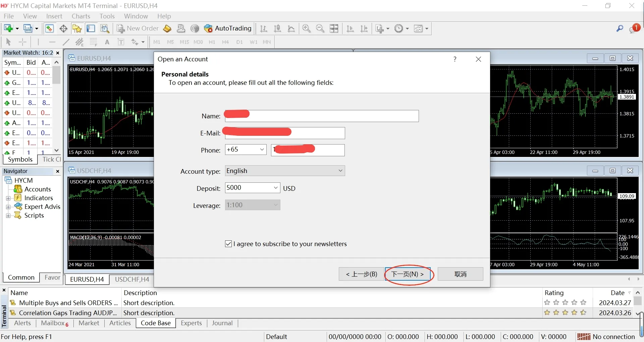Switch to bar chart icon

(x=264, y=28)
